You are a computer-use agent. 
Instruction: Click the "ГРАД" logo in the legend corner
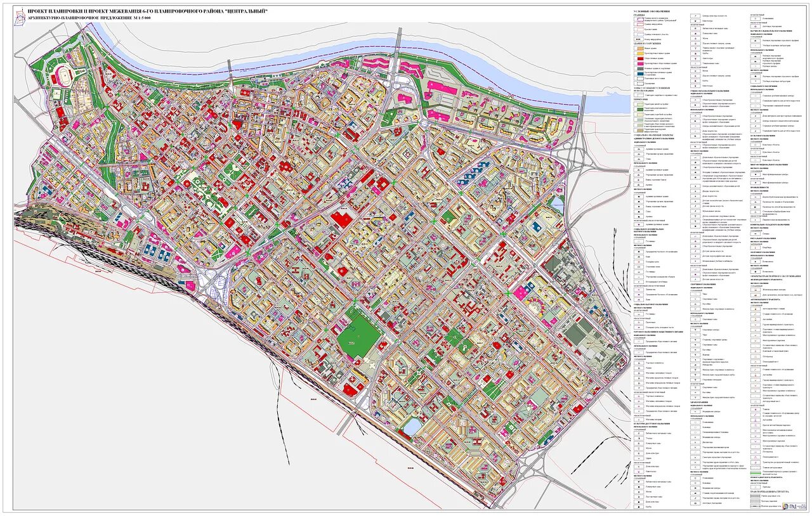793,505
